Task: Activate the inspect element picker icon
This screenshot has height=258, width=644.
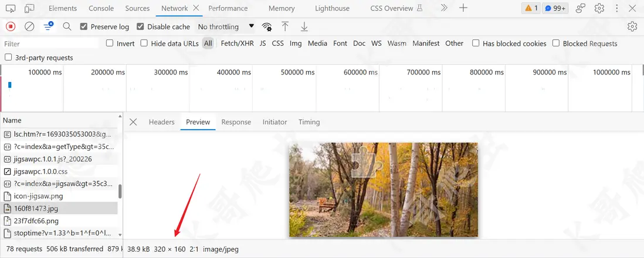Action: [11, 8]
